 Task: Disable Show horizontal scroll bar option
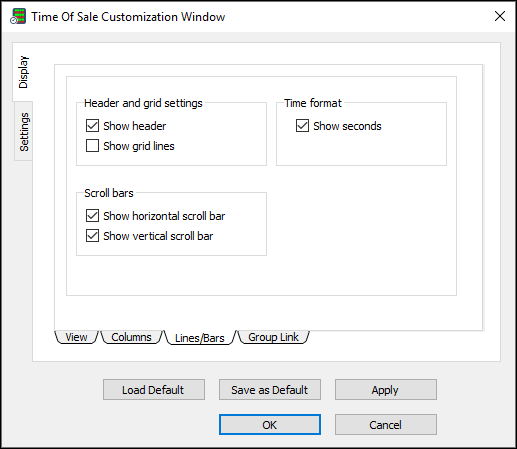pos(92,216)
